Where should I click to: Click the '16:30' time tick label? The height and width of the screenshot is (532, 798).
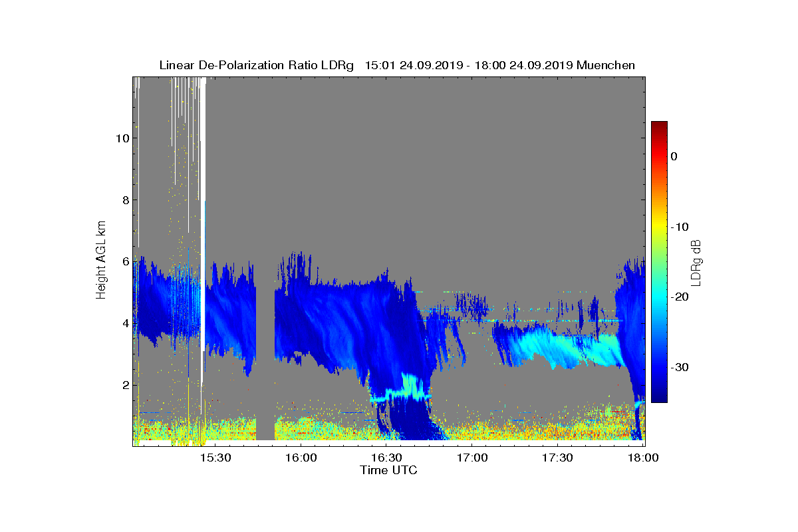click(388, 458)
